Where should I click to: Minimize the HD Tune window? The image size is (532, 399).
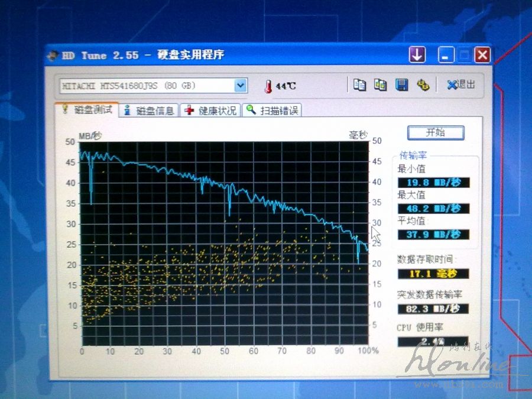coord(446,56)
